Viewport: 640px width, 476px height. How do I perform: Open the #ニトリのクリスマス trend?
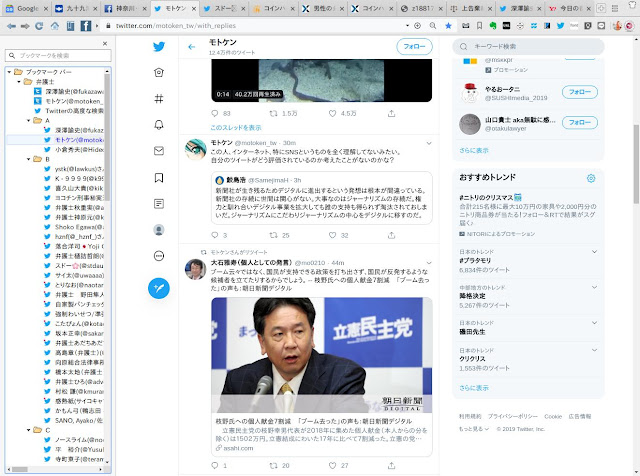(490, 197)
